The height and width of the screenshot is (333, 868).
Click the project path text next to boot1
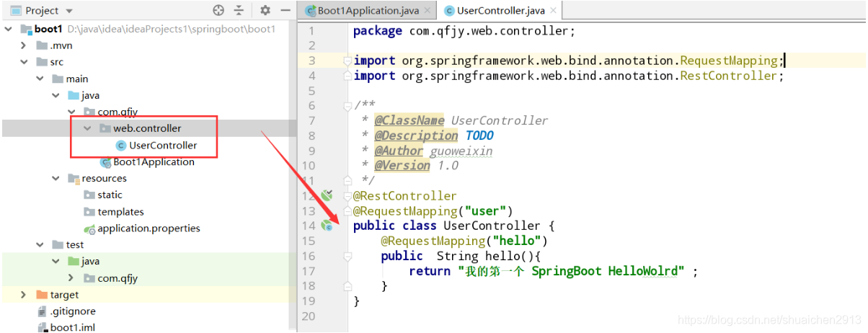[171, 29]
